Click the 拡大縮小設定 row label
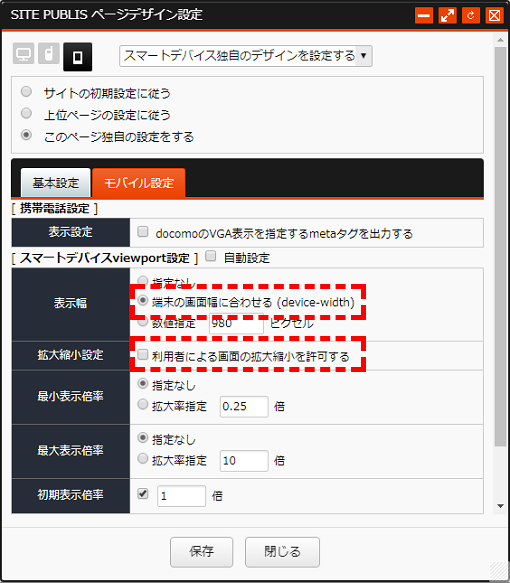This screenshot has height=583, width=510. coord(71,355)
